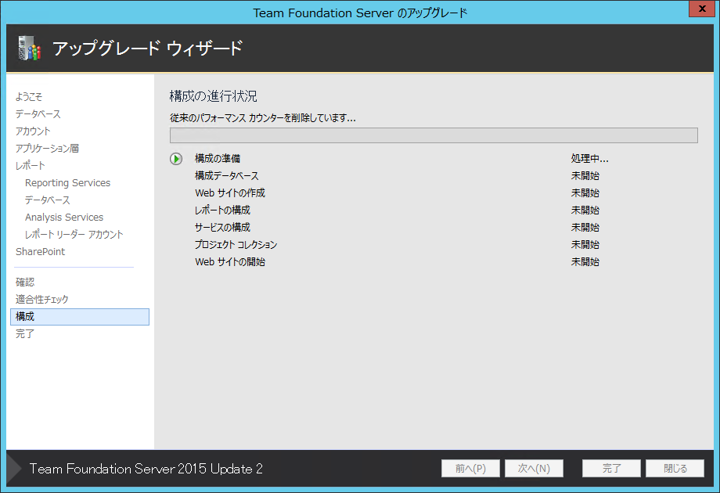The height and width of the screenshot is (493, 720).
Task: Select Analysis Services in sidebar
Action: tap(64, 217)
